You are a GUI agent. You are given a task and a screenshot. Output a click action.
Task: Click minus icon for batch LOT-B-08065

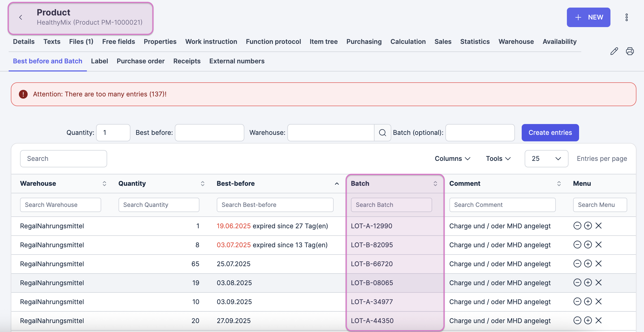point(577,282)
